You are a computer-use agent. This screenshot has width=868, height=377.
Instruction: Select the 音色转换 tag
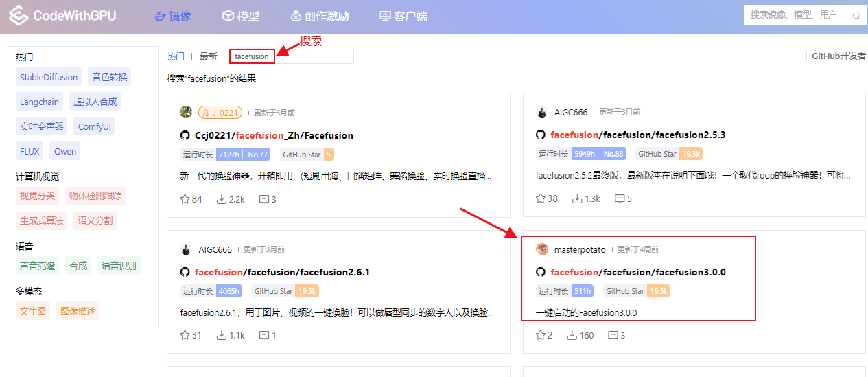[110, 77]
